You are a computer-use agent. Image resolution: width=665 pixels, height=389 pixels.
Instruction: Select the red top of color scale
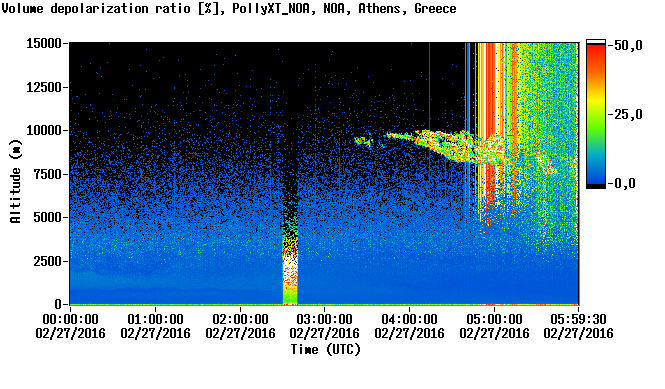[x=596, y=55]
